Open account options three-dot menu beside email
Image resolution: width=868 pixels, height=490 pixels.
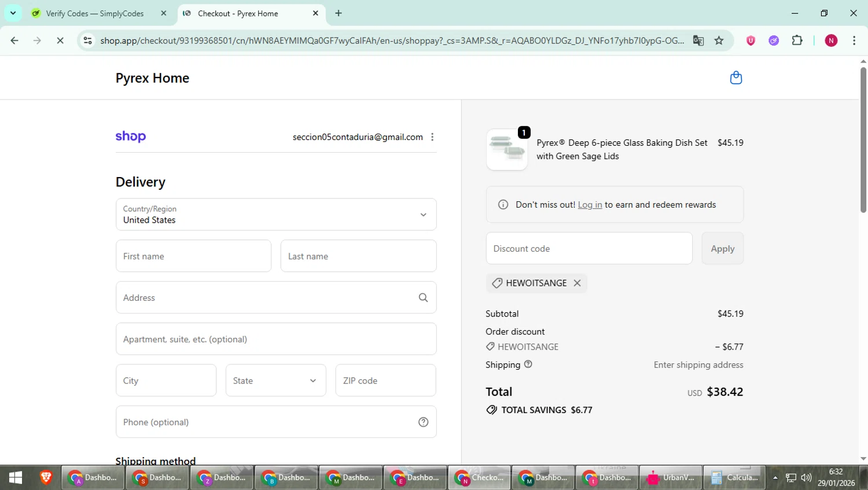[432, 137]
